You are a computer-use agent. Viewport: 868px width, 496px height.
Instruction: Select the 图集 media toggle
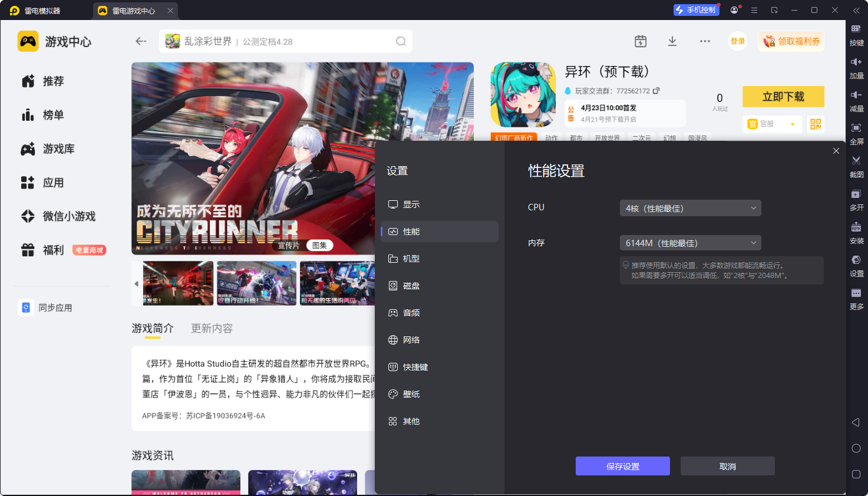point(319,245)
